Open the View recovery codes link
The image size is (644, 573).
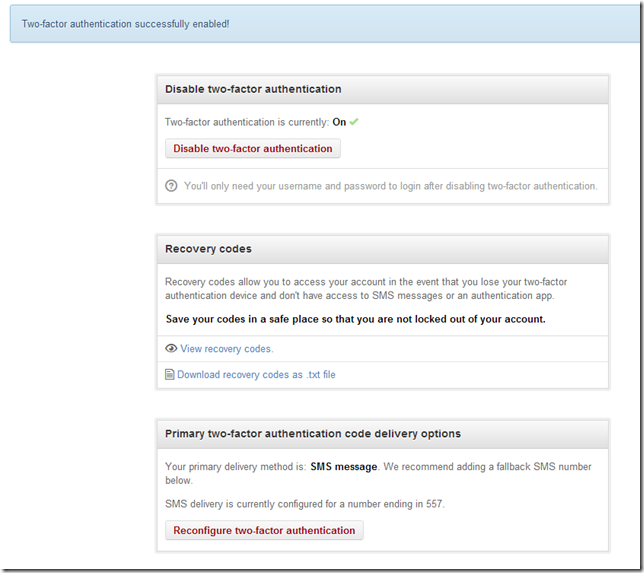226,349
